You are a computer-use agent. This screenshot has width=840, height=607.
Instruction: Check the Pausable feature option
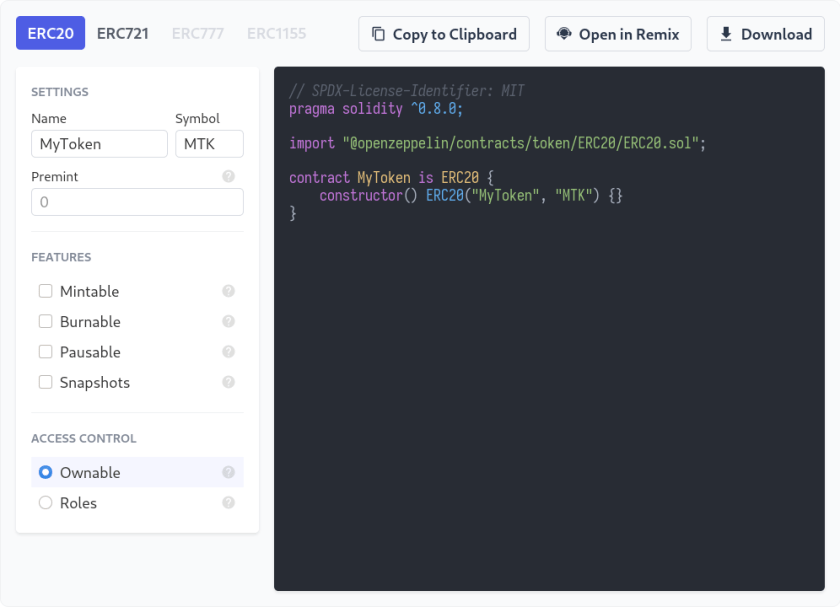click(x=46, y=351)
